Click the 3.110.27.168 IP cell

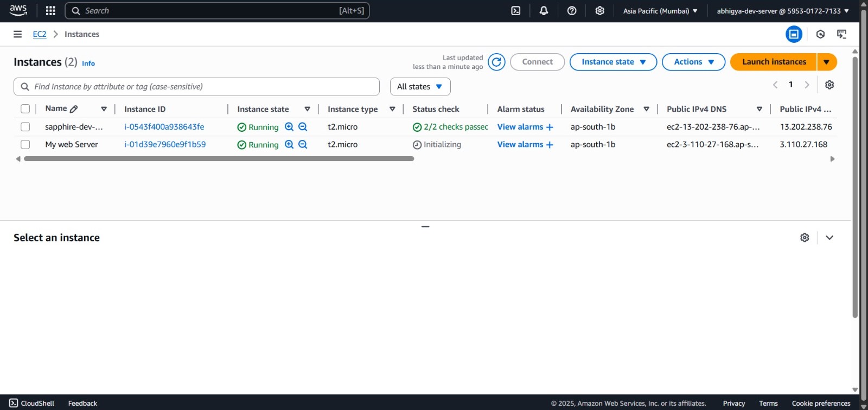click(x=803, y=144)
